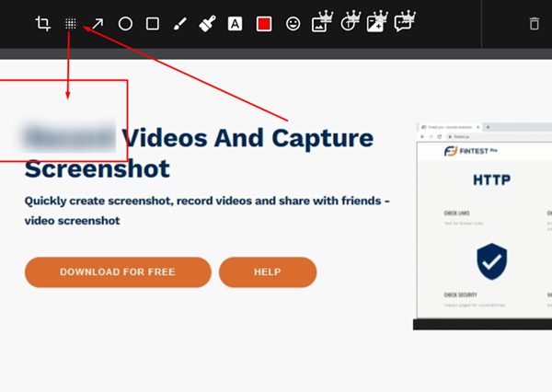Open the red color swatch
Screen dimensions: 552x392
pyautogui.click(x=264, y=24)
